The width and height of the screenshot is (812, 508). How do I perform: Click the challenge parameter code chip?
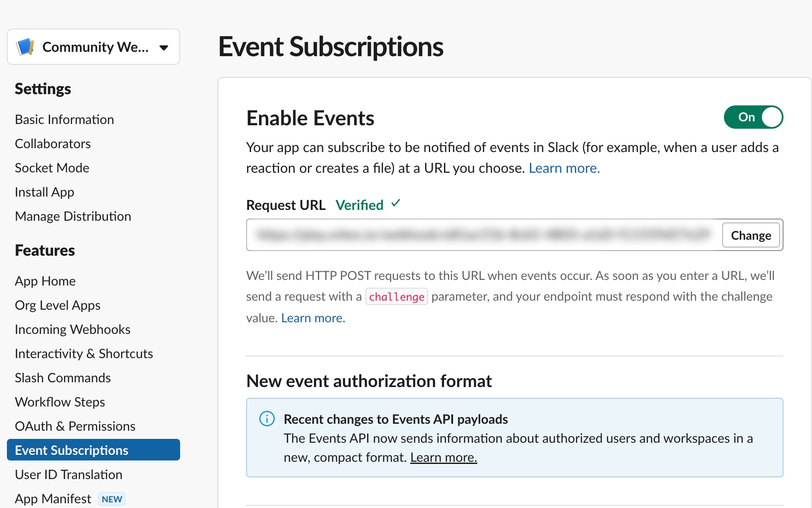396,296
